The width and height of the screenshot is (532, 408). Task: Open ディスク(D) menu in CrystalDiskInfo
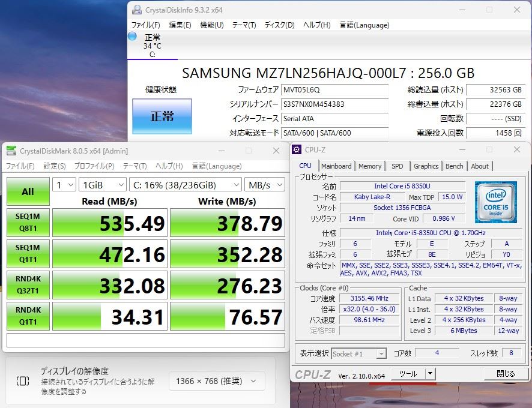[280, 25]
